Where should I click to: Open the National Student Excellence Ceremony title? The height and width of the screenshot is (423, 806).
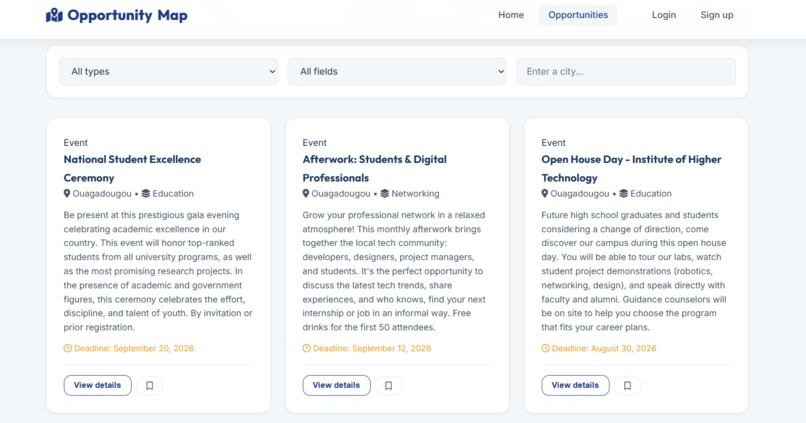point(132,169)
